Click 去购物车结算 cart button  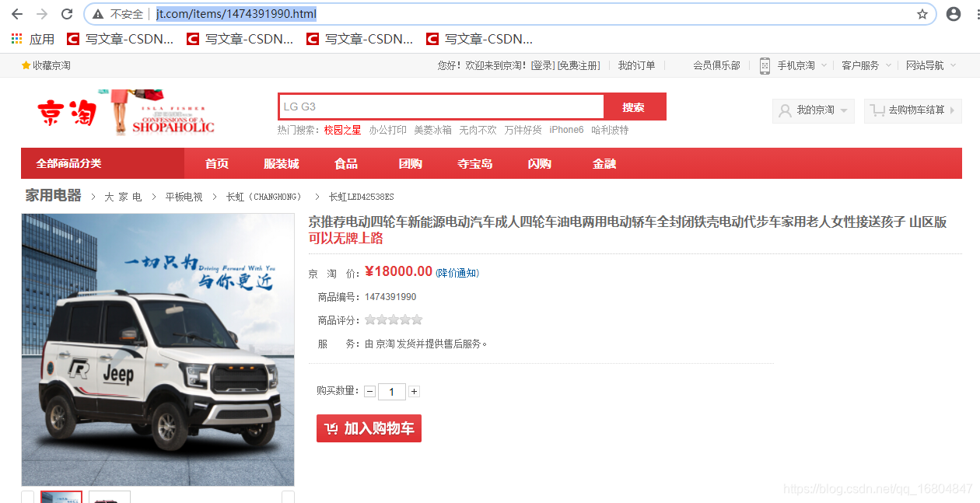click(x=913, y=110)
